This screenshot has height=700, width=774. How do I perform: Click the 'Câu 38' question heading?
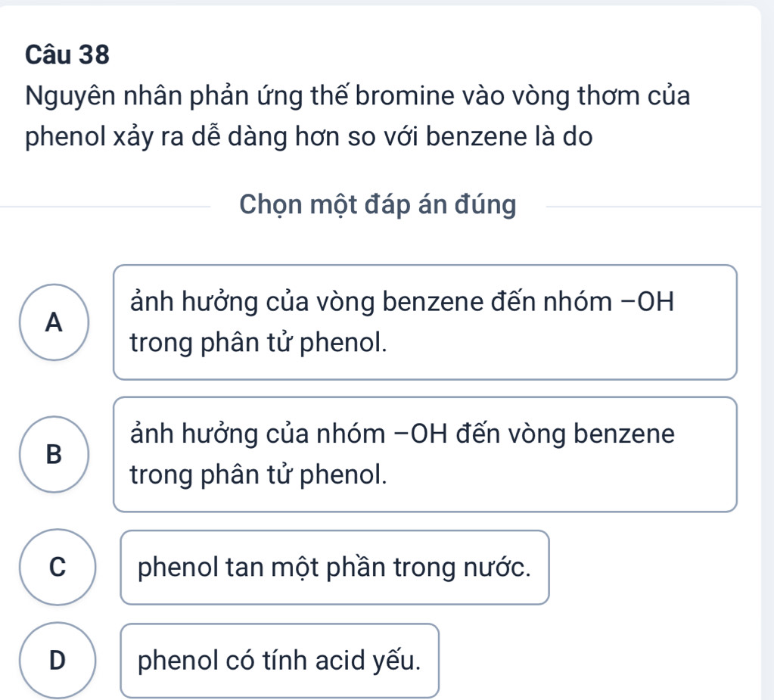click(x=67, y=54)
